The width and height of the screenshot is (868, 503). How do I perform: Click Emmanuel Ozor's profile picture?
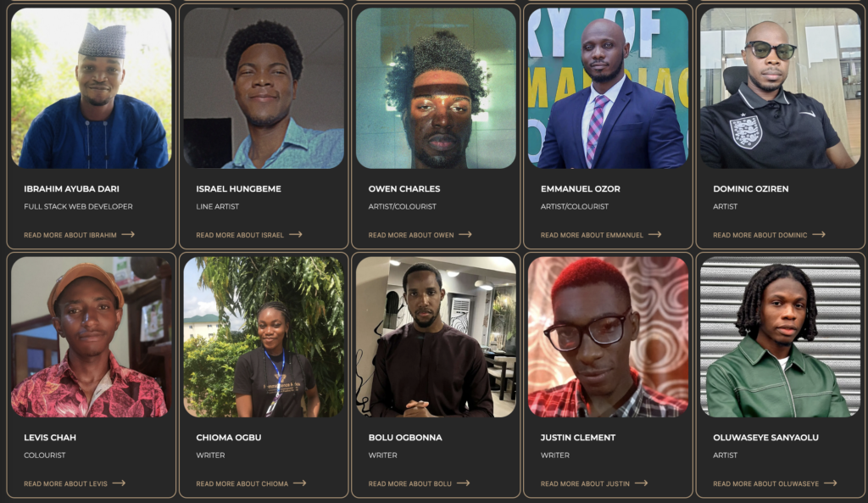[x=608, y=88]
